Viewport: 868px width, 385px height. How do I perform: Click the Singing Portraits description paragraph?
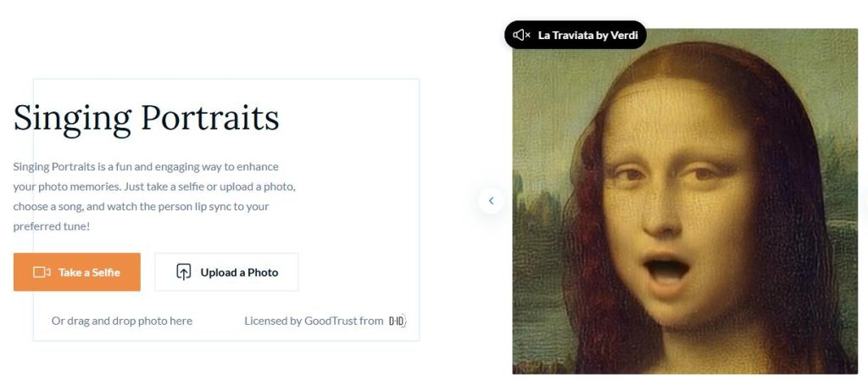[153, 196]
